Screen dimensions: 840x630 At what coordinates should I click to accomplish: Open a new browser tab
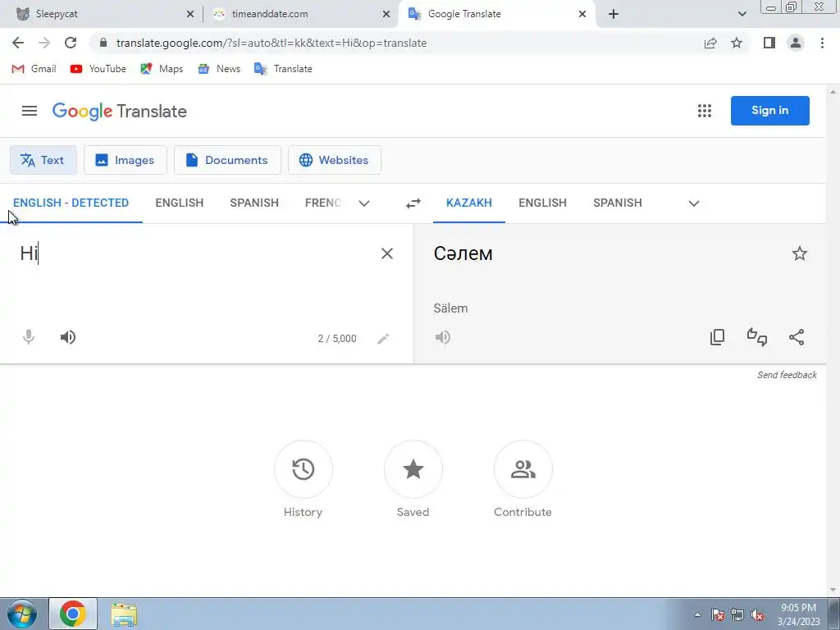[x=614, y=15]
